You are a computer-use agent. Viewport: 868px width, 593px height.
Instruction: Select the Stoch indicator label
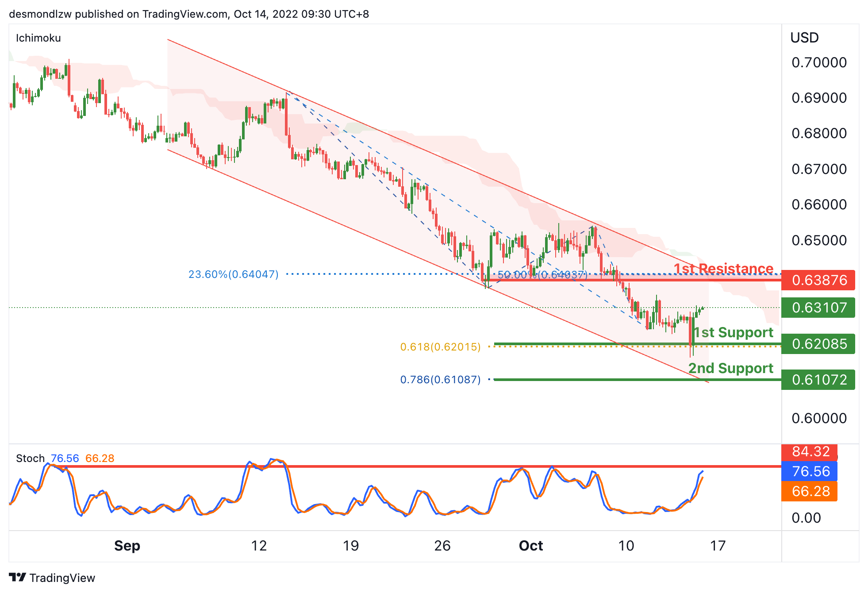coord(30,458)
